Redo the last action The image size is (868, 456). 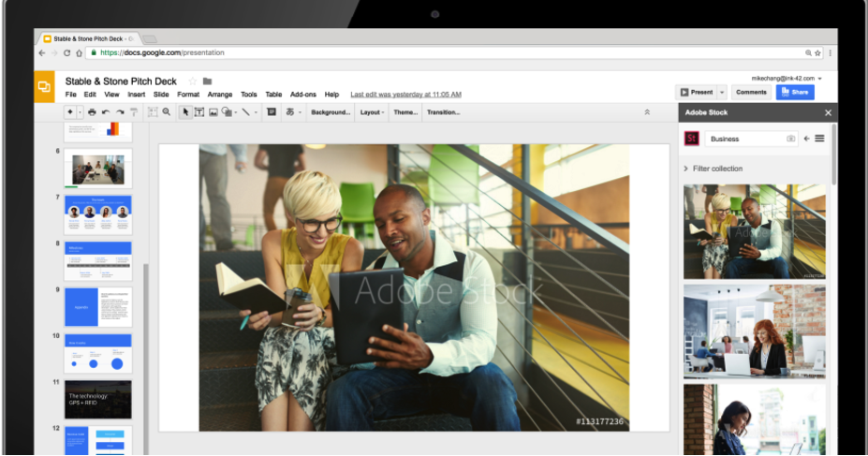coord(120,112)
